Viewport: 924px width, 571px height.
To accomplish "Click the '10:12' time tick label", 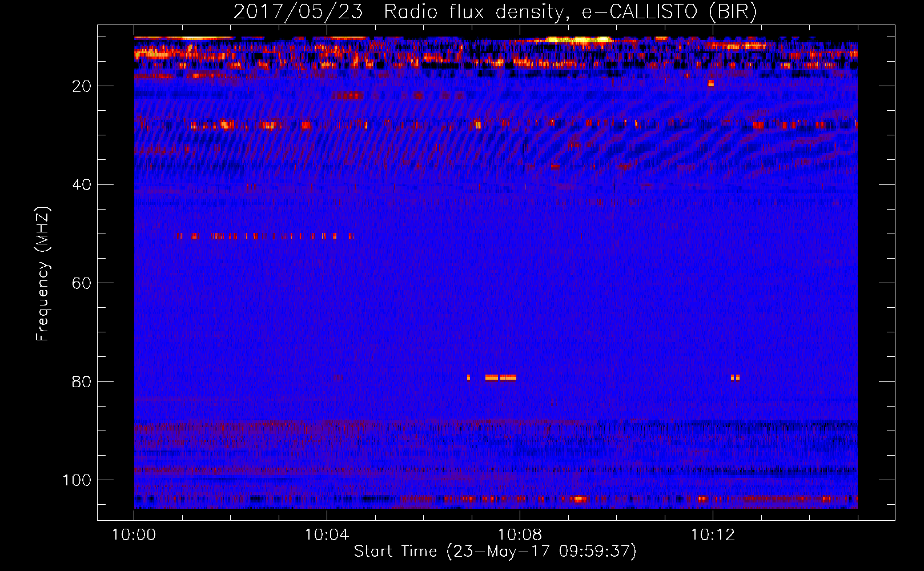I will point(713,535).
